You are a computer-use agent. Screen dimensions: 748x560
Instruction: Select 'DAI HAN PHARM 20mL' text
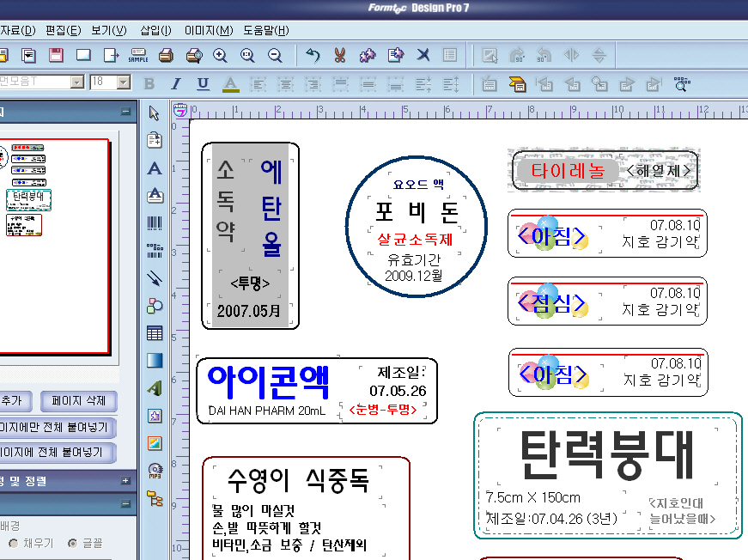pos(267,411)
